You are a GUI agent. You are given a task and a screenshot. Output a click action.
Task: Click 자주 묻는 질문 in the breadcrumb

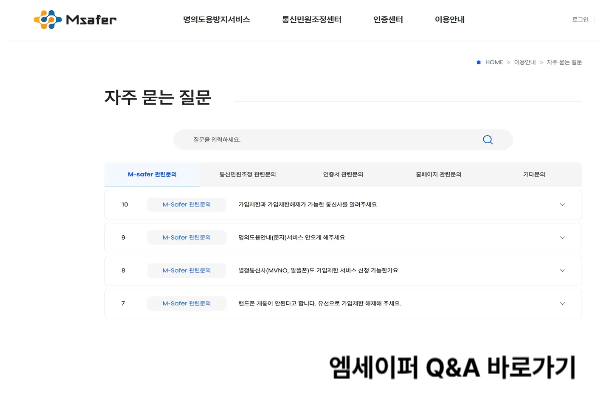[564, 62]
